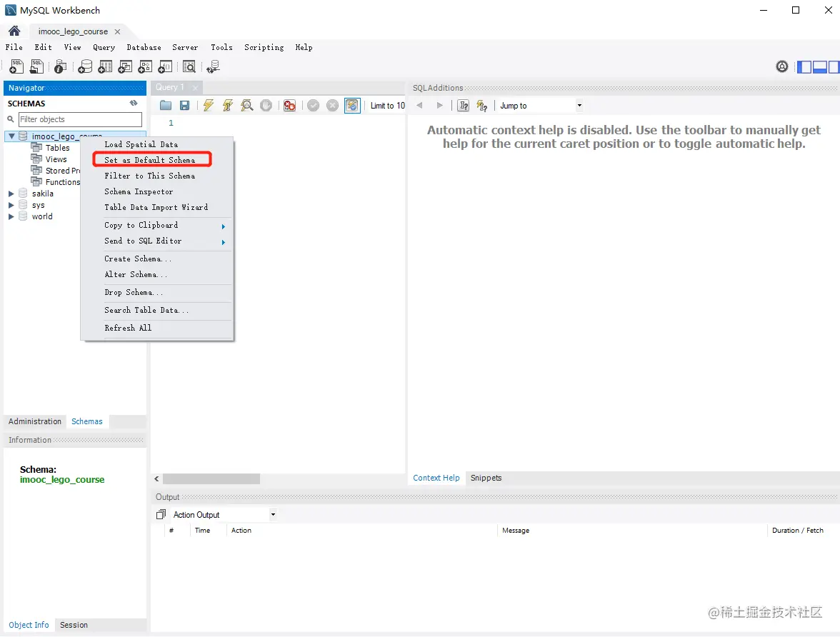
Task: Close the imooc_lego_course connection tab
Action: [x=117, y=31]
